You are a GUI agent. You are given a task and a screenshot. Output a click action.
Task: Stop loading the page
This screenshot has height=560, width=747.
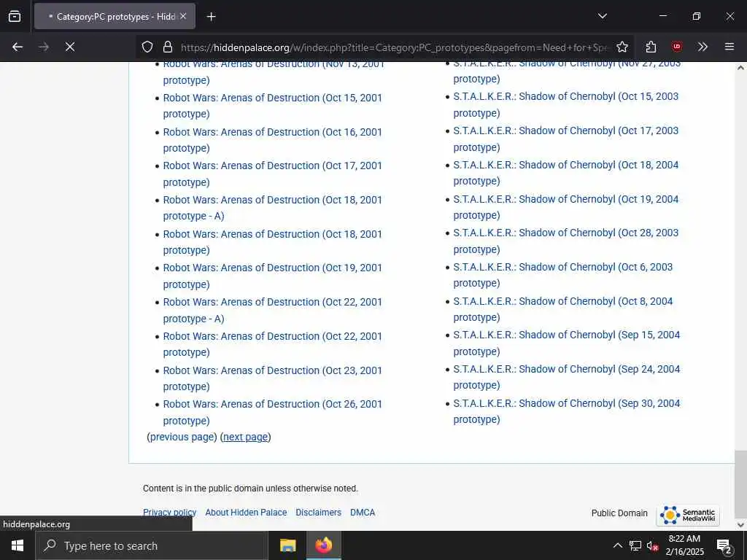[69, 47]
